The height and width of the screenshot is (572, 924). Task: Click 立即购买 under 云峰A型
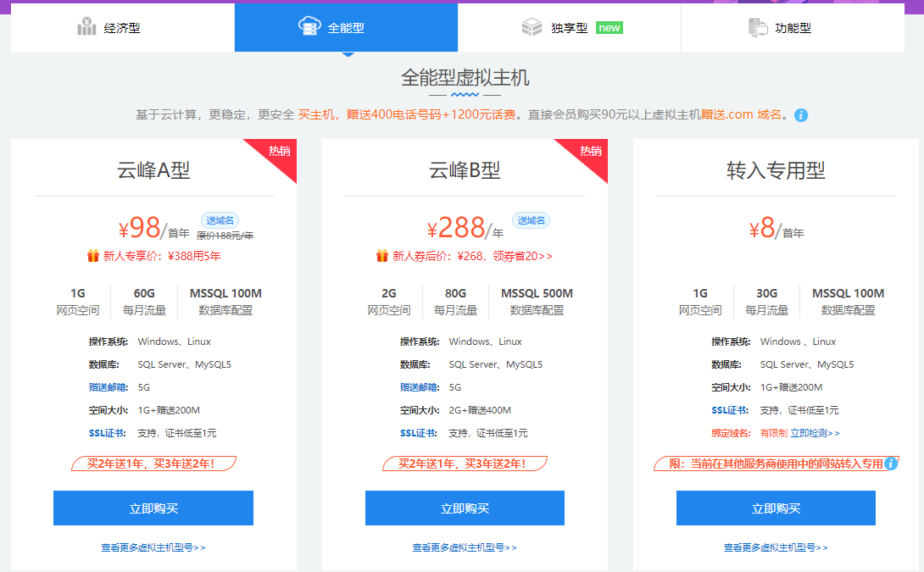(x=153, y=508)
